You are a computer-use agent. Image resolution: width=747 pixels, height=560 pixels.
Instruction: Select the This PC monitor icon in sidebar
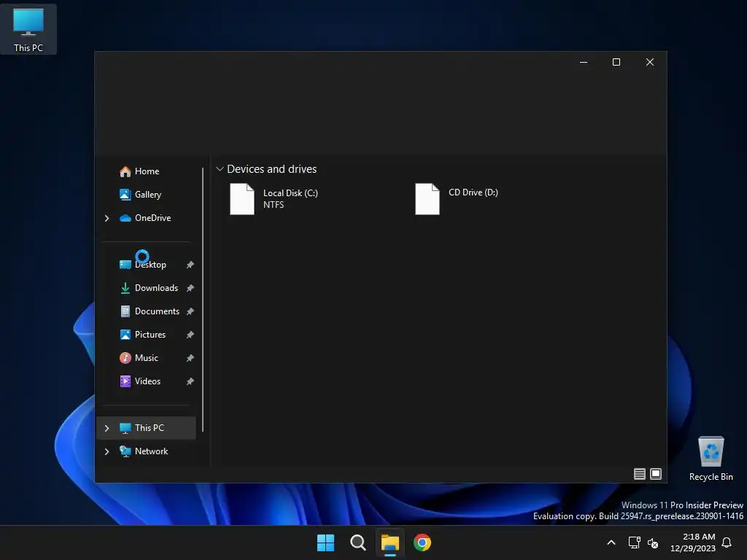tap(125, 428)
